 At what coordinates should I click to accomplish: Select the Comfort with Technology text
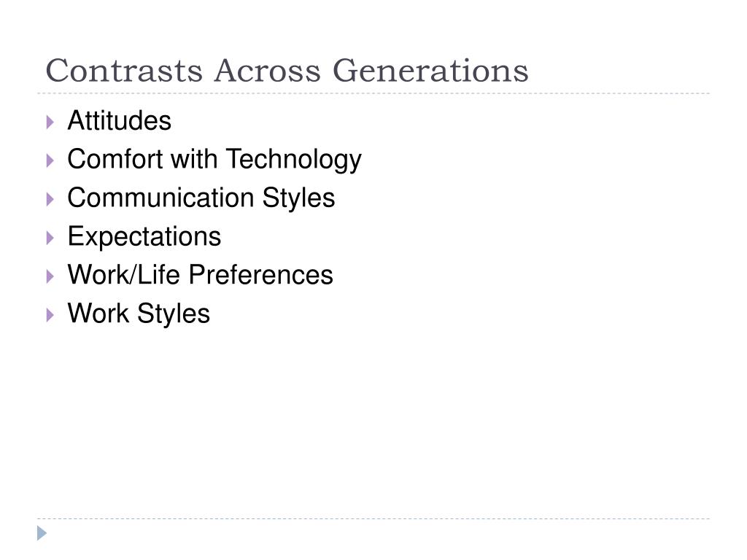click(x=214, y=160)
